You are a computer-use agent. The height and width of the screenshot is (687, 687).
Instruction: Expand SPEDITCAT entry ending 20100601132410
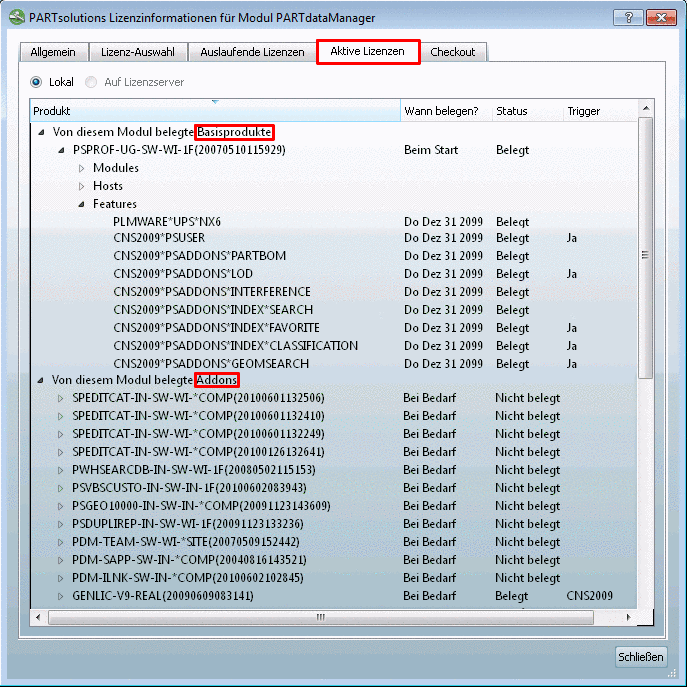tap(60, 416)
